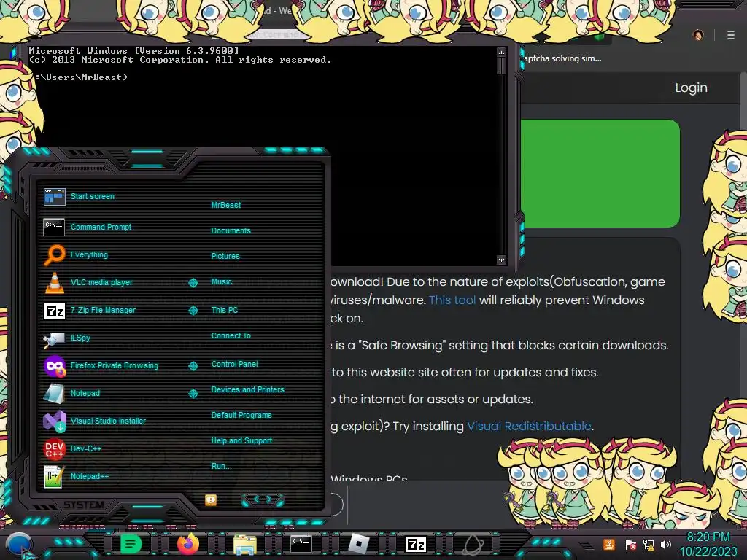Open Help and Support
Screen dimensions: 747x560
(x=241, y=441)
